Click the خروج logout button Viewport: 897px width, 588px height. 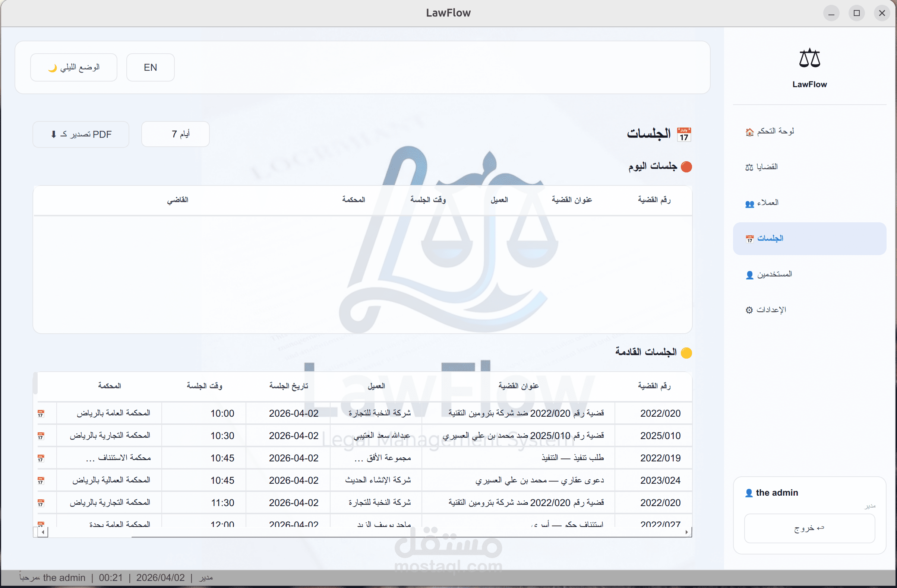click(x=809, y=528)
